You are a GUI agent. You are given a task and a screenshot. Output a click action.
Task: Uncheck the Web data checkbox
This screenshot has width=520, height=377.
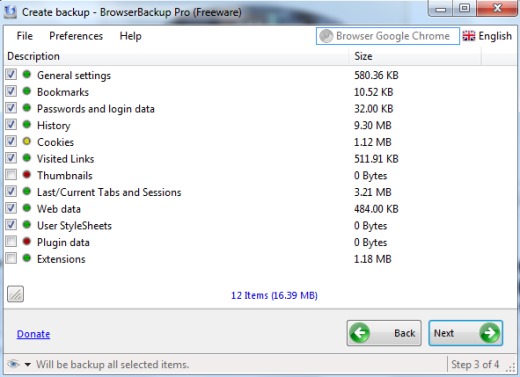click(x=11, y=208)
